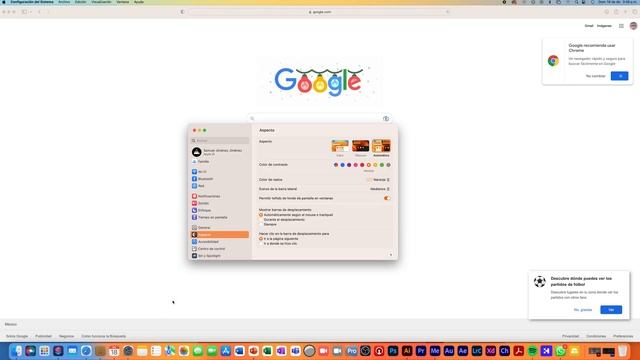
Task: Open WhatsApp from the Dock
Action: tap(560, 351)
